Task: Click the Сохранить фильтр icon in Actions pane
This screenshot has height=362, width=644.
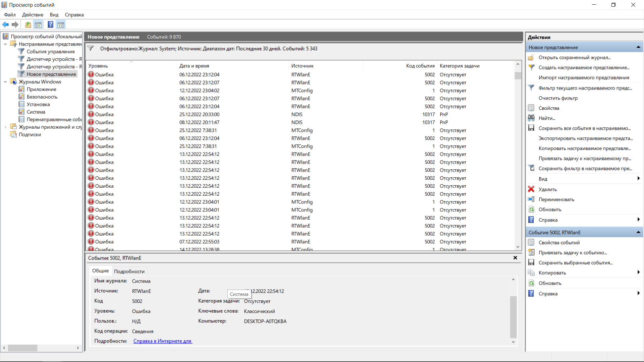Action: [531, 169]
